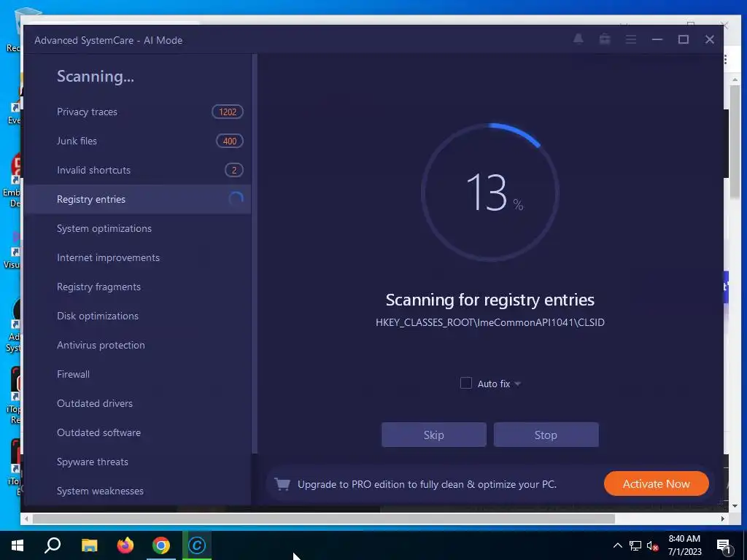Click the 400 junk files count badge
The image size is (747, 560).
click(x=230, y=141)
